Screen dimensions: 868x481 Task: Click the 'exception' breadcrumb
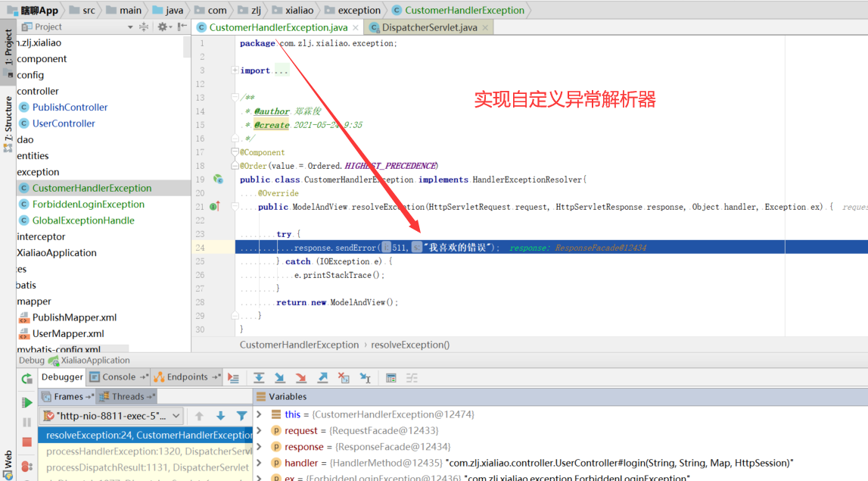353,10
